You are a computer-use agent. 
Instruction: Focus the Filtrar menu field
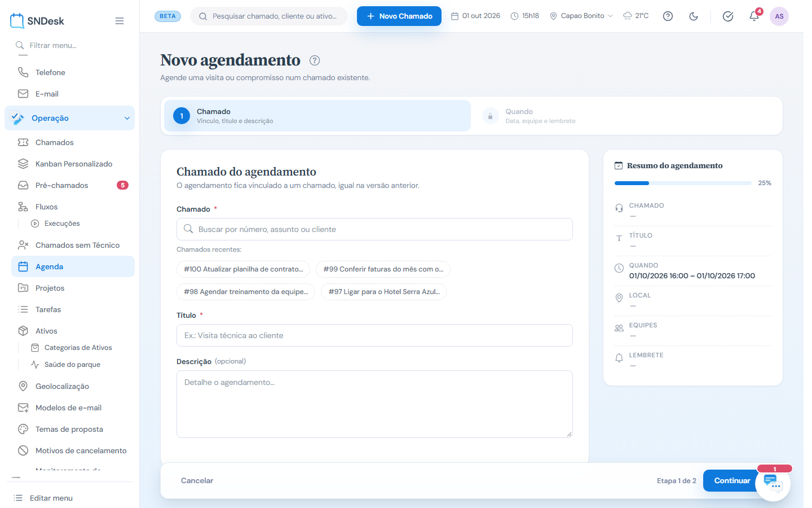pos(70,45)
